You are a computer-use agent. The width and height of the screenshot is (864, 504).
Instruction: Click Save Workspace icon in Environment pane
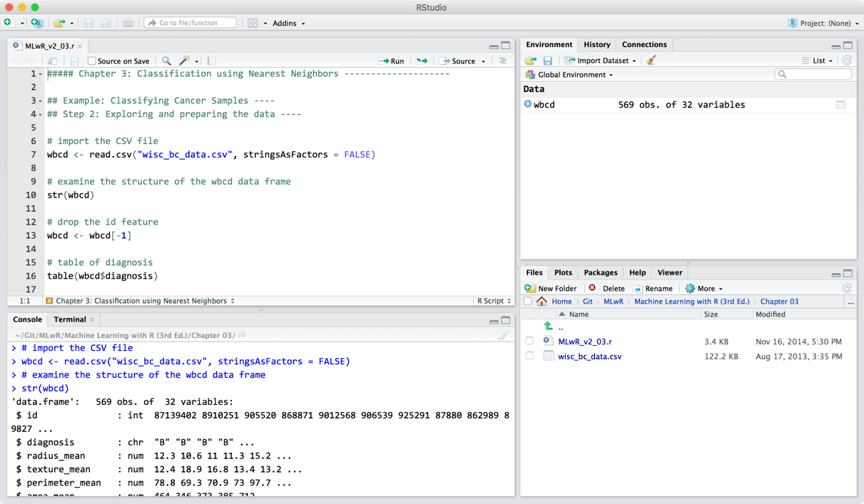(547, 61)
